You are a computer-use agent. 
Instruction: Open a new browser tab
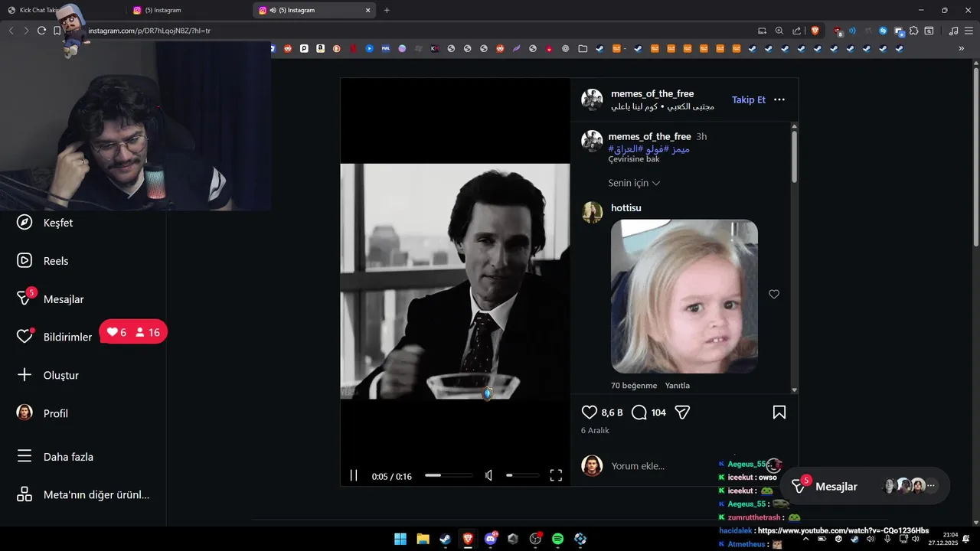(387, 10)
